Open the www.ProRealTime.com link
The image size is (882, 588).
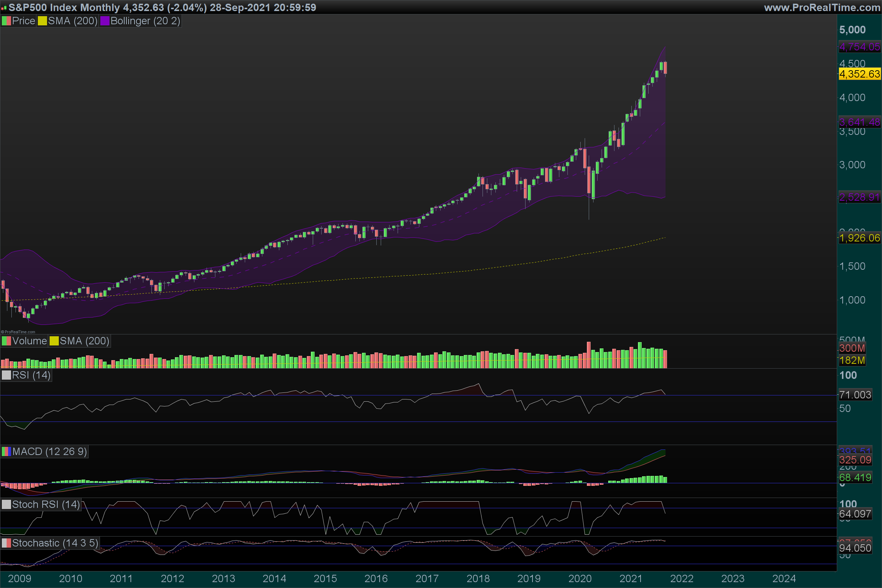pos(822,7)
